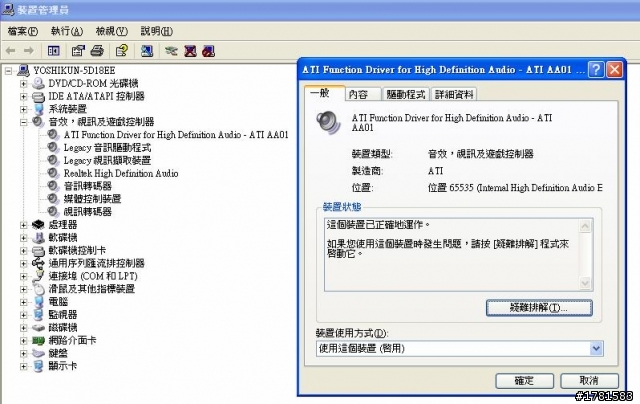Click the dialog's question mark help button
640x404 pixels.
click(x=596, y=70)
